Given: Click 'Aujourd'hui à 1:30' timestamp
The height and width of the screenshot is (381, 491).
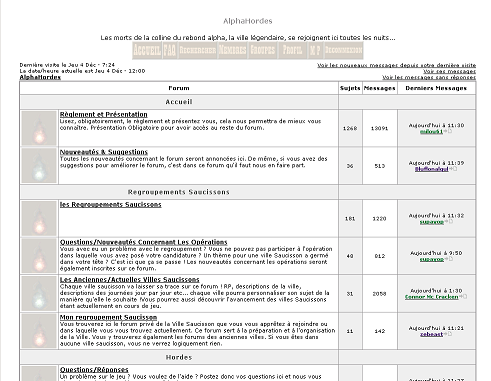Looking at the screenshot, I should click(x=436, y=291).
